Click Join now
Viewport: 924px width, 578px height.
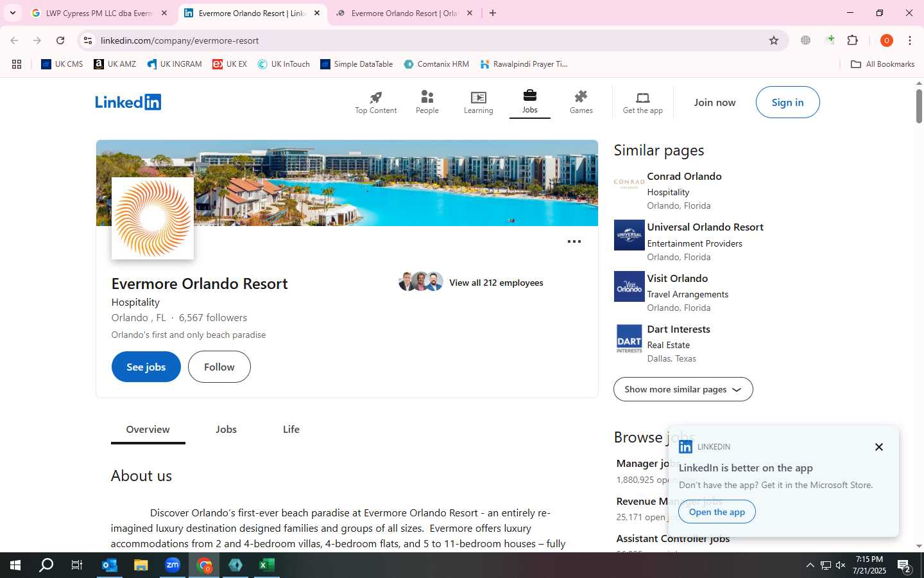pos(715,102)
